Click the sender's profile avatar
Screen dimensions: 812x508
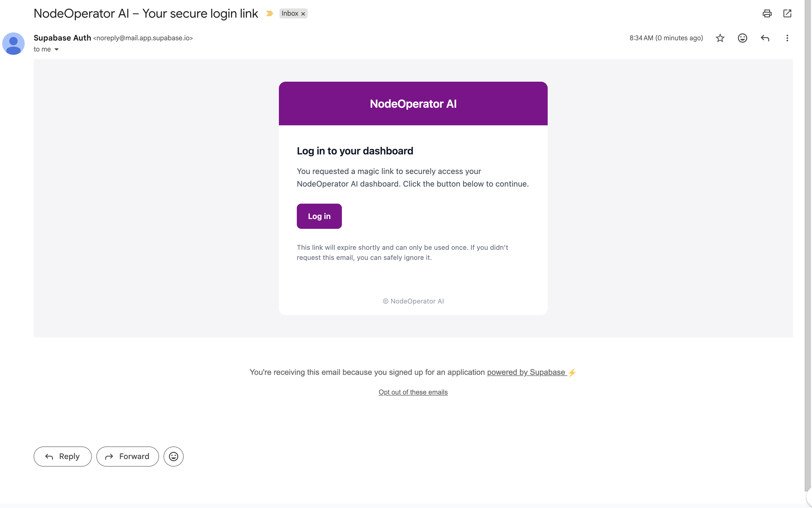[x=13, y=44]
